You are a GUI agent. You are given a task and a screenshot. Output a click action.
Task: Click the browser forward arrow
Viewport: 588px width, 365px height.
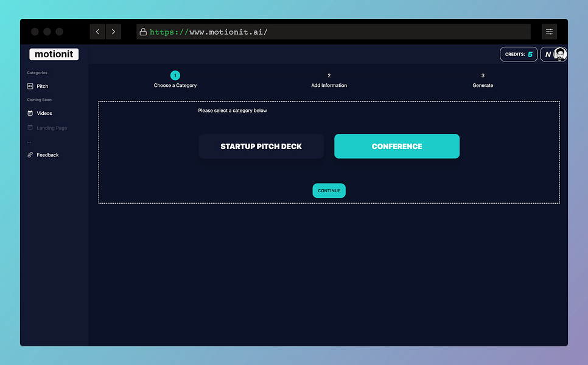(114, 32)
